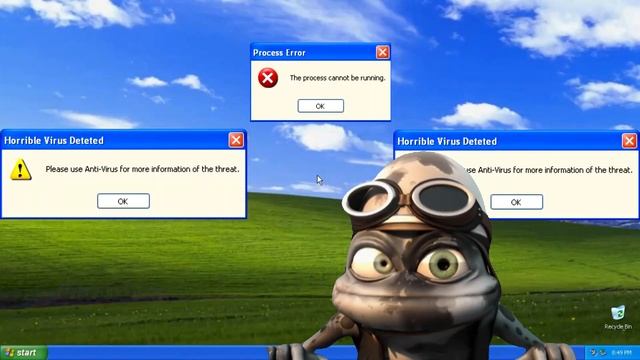Open the Start menu
This screenshot has height=360, width=640.
click(23, 353)
